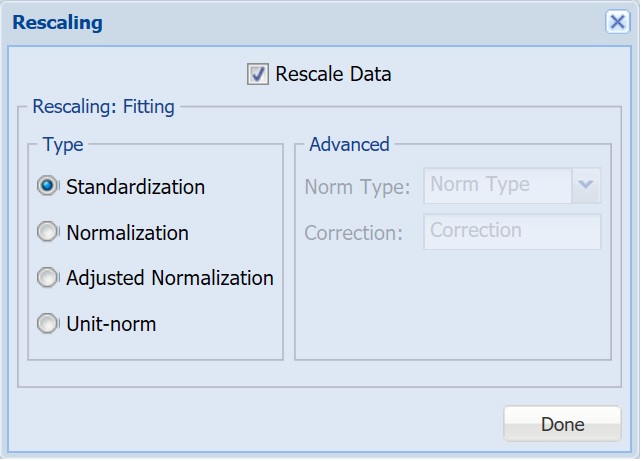Click the "Unit-norm" option label

coord(111,324)
